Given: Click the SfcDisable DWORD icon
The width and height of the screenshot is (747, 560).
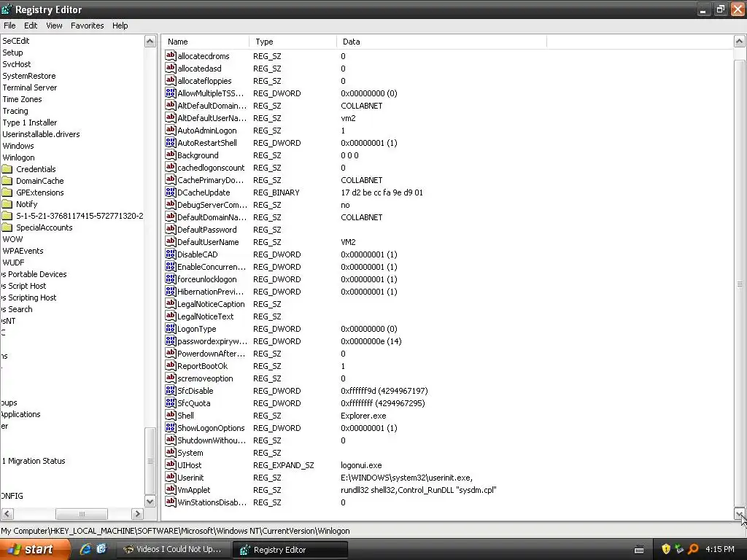Looking at the screenshot, I should [171, 390].
